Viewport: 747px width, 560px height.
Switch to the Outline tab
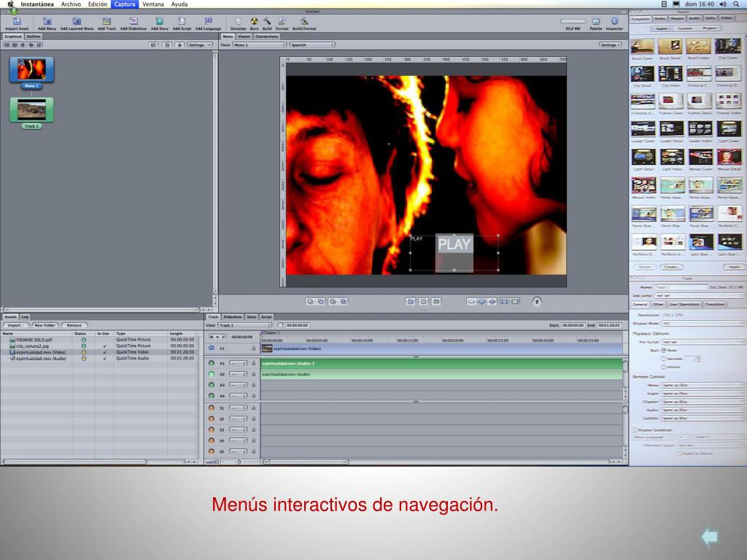click(x=34, y=36)
